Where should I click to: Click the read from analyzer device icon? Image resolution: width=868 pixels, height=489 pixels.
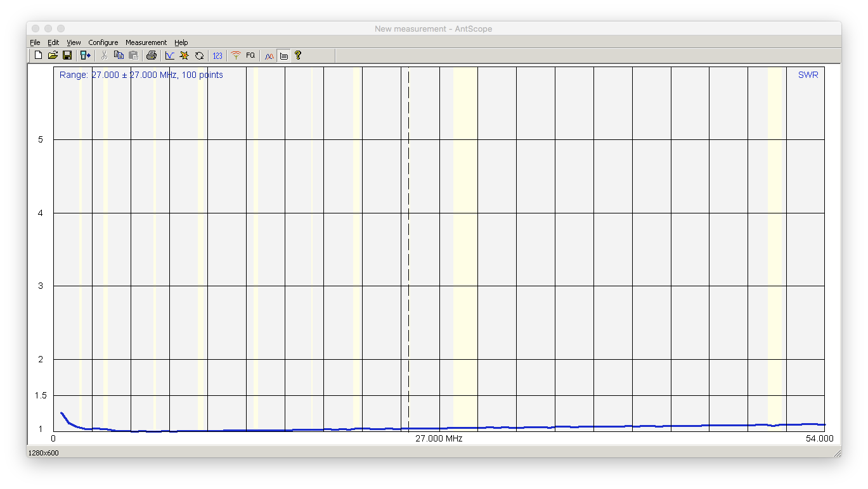(x=86, y=56)
